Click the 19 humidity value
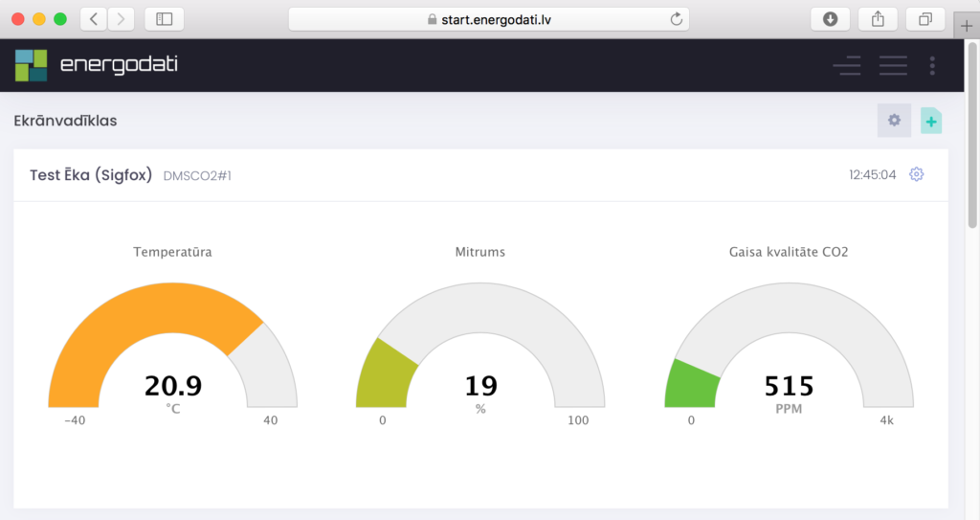The image size is (980, 520). pos(480,386)
